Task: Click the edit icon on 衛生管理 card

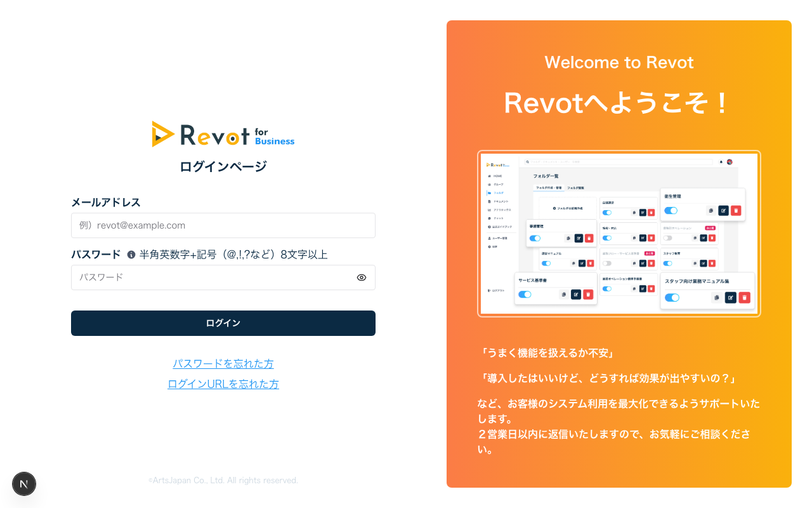Action: click(723, 211)
